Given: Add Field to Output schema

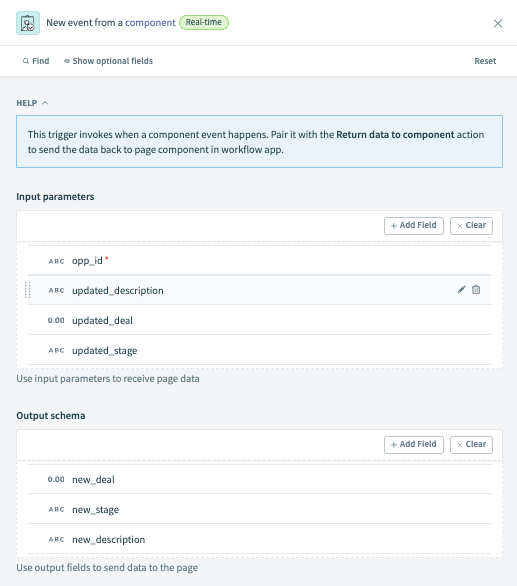Looking at the screenshot, I should click(413, 445).
